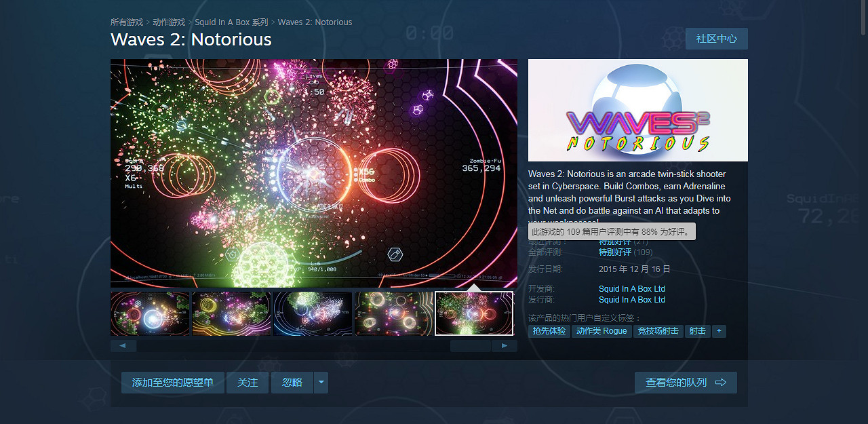
Task: Open the ignore options dropdown arrow
Action: click(x=321, y=383)
